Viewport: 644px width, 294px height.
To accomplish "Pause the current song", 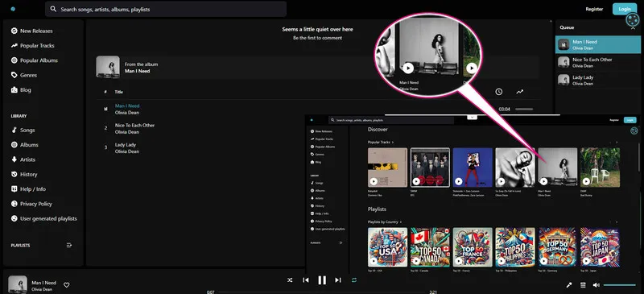I will coord(322,280).
